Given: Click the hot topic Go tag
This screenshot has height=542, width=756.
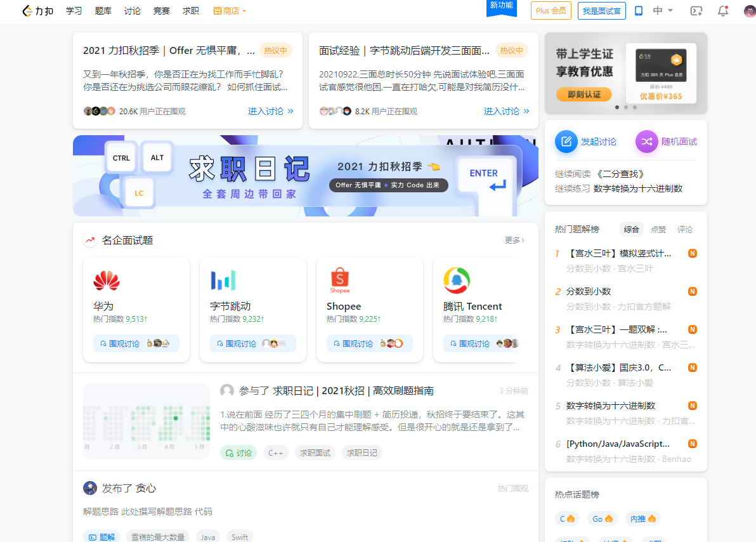Looking at the screenshot, I should click(602, 519).
